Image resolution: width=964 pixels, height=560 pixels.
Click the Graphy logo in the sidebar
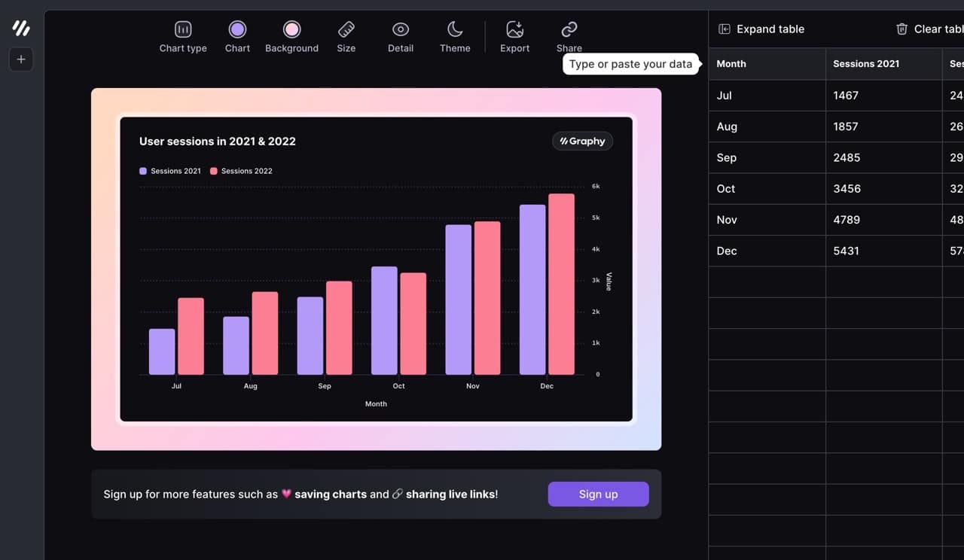(x=21, y=29)
